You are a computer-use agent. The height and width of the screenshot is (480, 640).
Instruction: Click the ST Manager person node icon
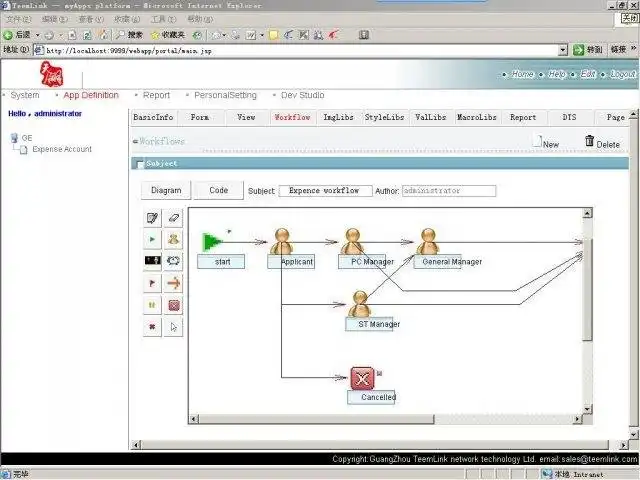click(x=360, y=304)
